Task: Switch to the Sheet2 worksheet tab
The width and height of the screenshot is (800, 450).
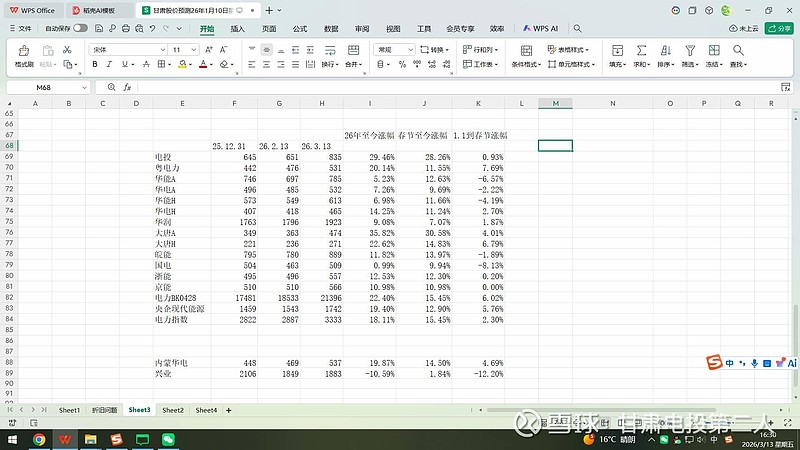Action: click(173, 410)
